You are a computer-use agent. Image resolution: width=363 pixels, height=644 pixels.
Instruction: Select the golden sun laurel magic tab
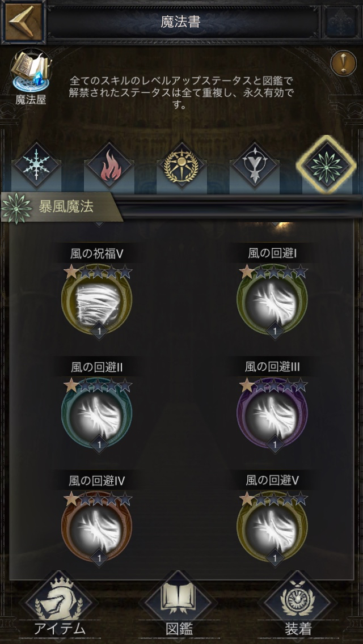coord(181,165)
